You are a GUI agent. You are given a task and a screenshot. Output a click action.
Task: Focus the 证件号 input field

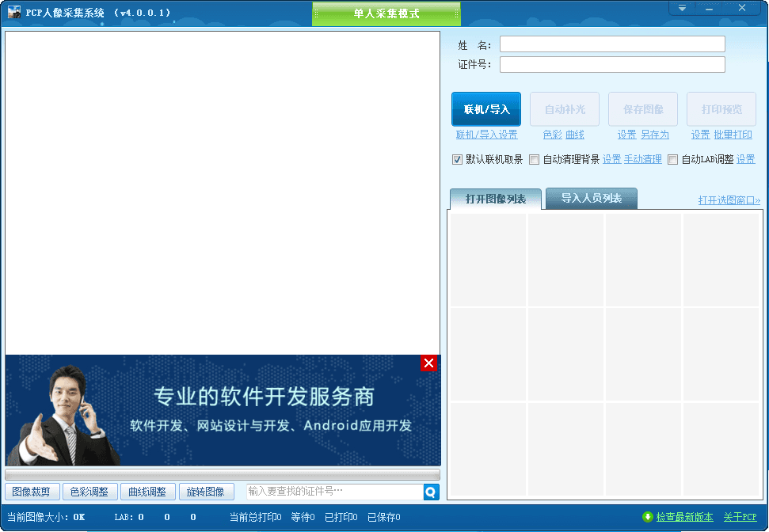[x=612, y=65]
